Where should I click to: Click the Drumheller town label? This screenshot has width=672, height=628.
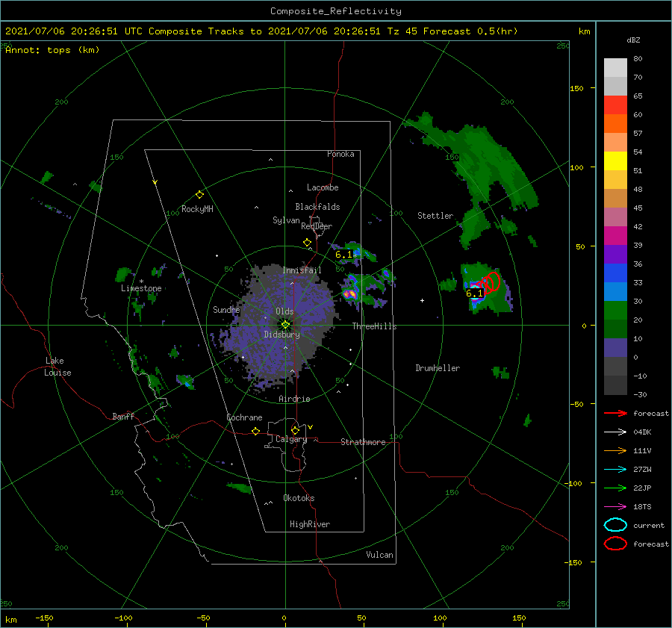438,368
